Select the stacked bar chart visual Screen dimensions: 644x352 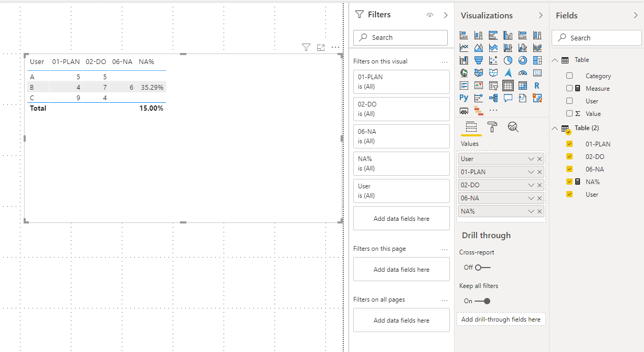pyautogui.click(x=464, y=35)
